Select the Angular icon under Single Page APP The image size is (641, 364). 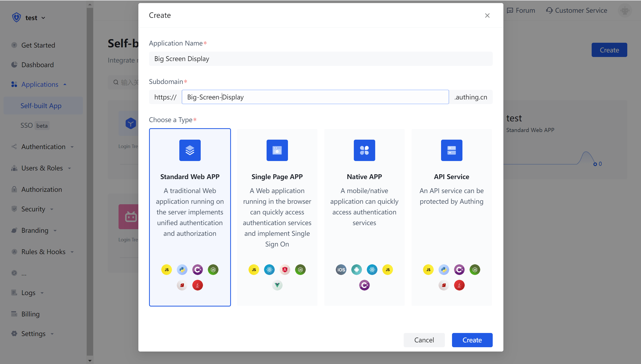click(285, 270)
